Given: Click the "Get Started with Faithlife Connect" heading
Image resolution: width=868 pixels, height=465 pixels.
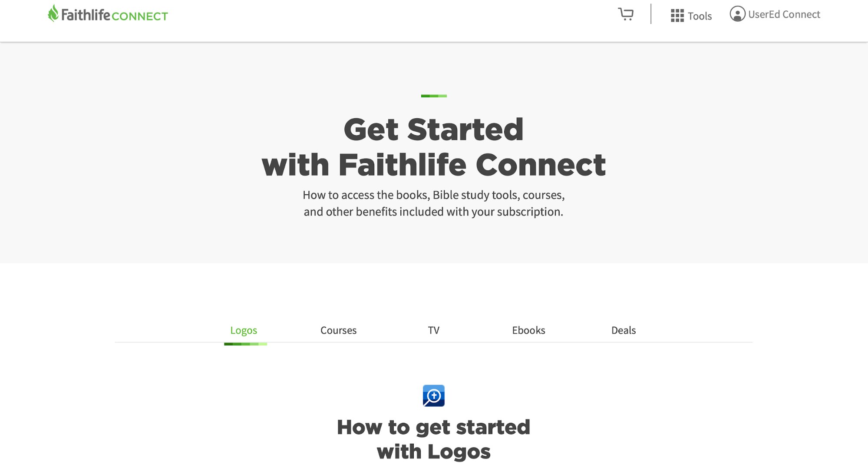Looking at the screenshot, I should pos(433,147).
